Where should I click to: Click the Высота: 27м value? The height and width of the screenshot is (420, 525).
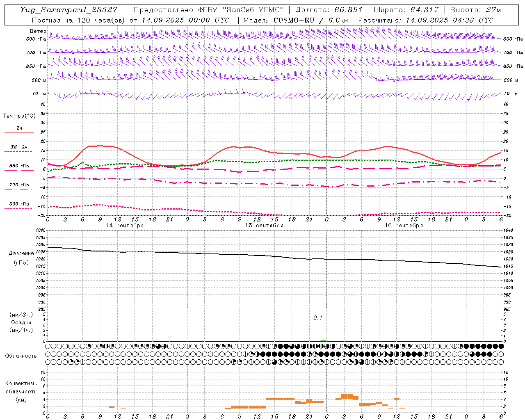coord(475,10)
